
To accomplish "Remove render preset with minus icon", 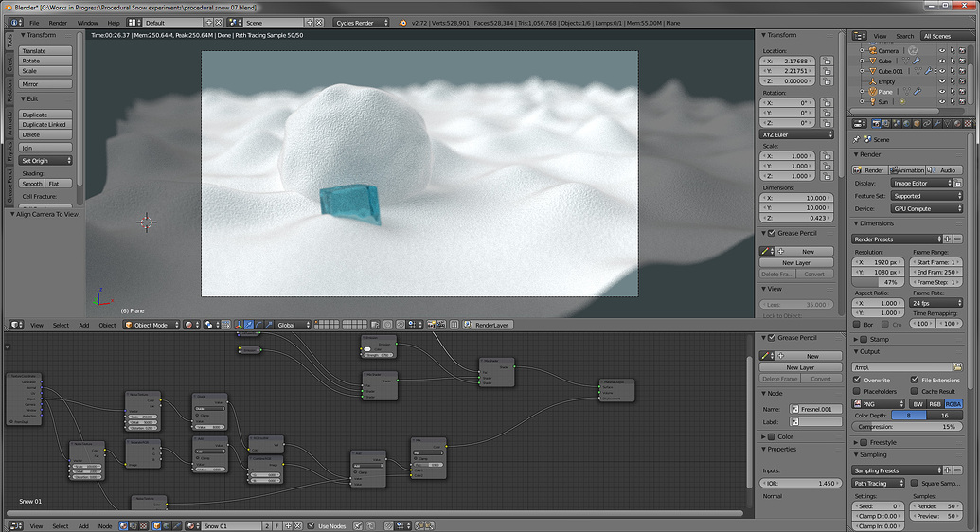I will point(957,239).
